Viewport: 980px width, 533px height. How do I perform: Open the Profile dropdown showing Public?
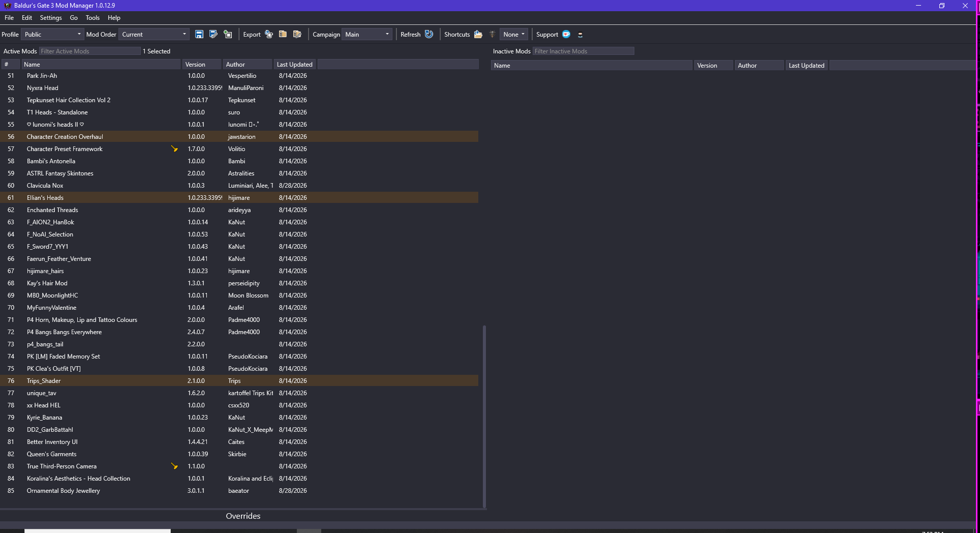pyautogui.click(x=52, y=34)
